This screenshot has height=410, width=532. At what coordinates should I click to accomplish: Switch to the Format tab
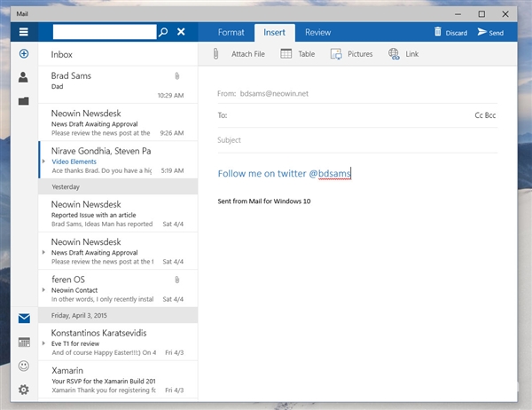click(231, 32)
